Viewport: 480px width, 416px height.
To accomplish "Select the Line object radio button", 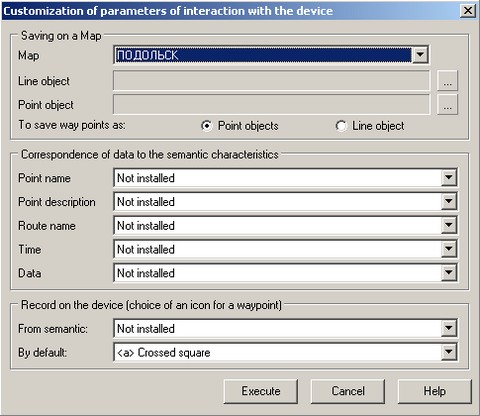I will [341, 126].
